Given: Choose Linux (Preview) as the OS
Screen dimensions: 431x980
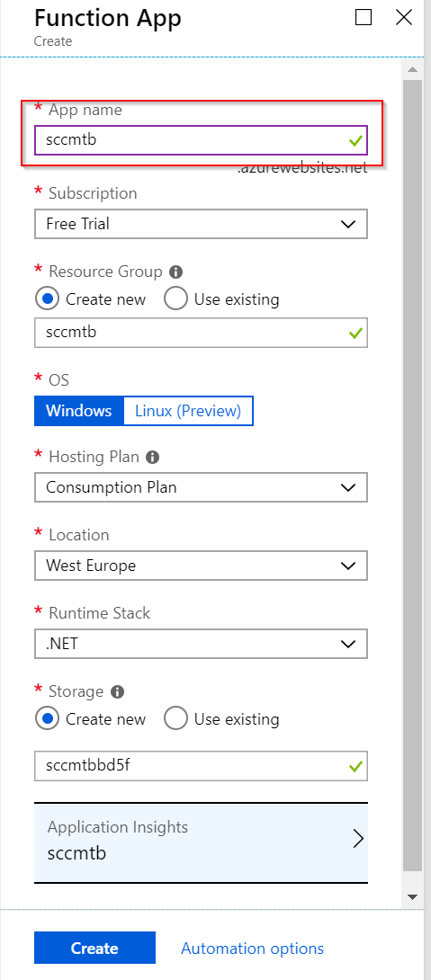Looking at the screenshot, I should pos(188,411).
